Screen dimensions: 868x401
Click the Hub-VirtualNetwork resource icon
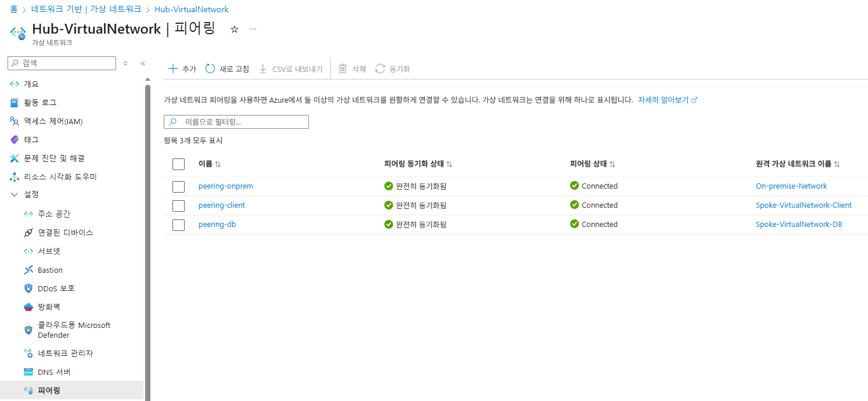pos(18,32)
